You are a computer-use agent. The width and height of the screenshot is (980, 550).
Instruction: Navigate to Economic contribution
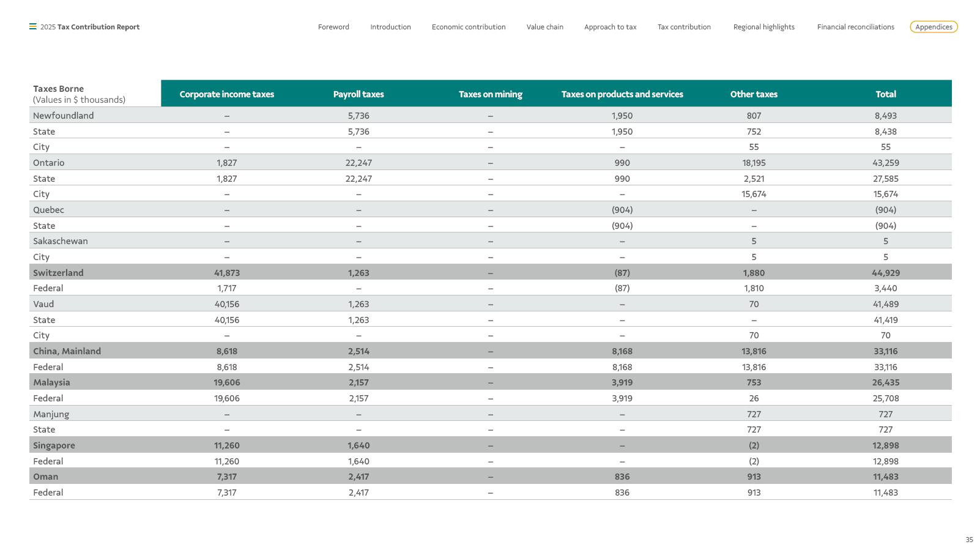[469, 27]
